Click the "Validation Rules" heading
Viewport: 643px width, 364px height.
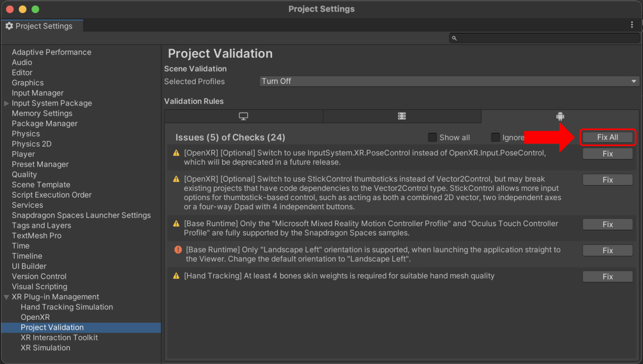[x=194, y=101]
